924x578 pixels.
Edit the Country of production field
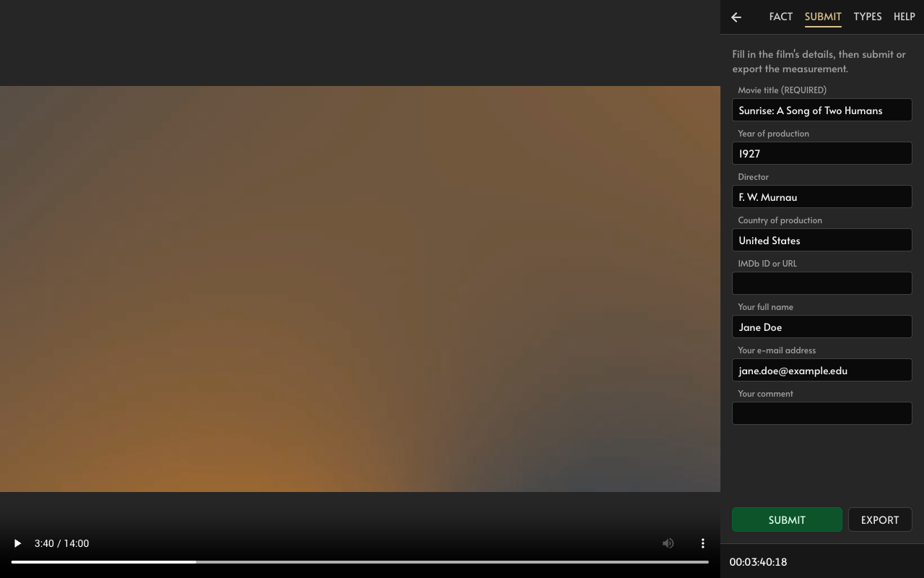[822, 240]
